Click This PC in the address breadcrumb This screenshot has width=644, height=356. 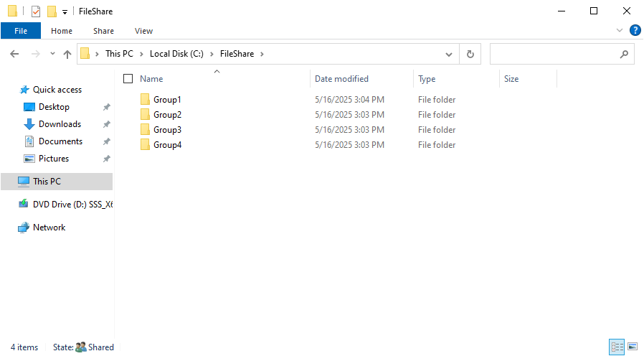tap(119, 54)
